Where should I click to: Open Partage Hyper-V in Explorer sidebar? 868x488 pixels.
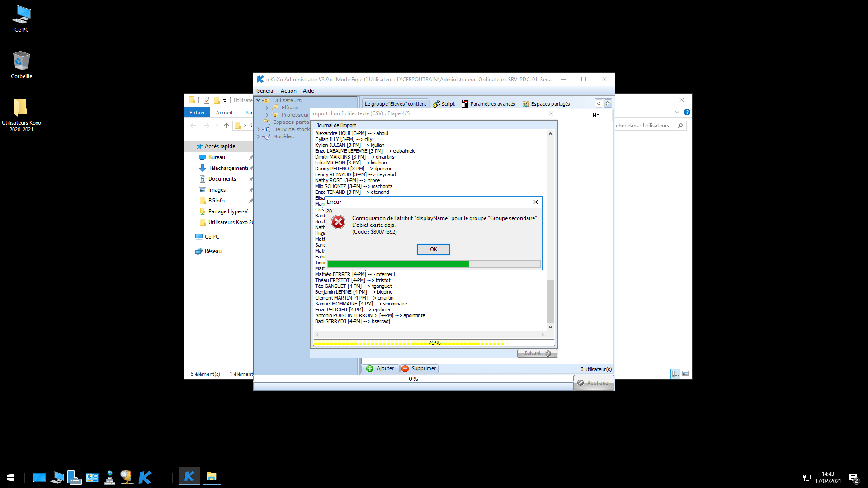click(x=228, y=211)
